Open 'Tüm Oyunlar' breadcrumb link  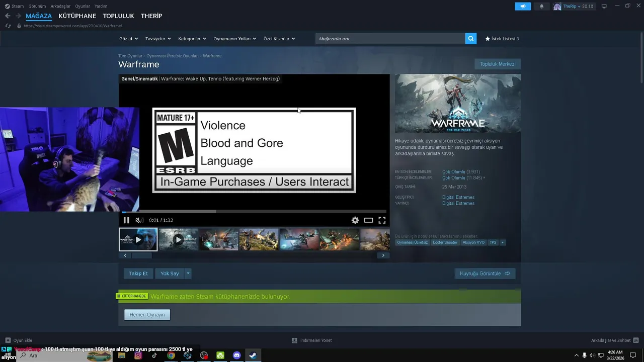130,56
